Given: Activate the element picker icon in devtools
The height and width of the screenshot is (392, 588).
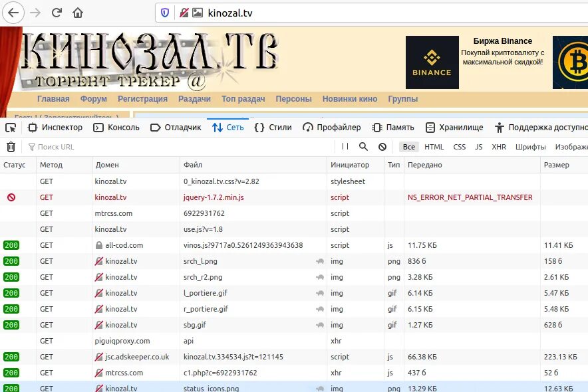Looking at the screenshot, I should coord(11,128).
